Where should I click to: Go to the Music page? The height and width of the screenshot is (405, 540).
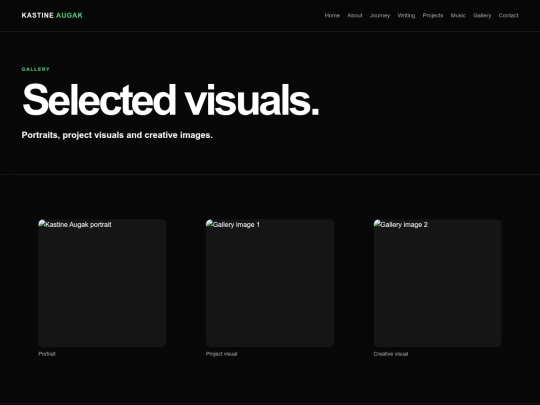click(x=458, y=15)
